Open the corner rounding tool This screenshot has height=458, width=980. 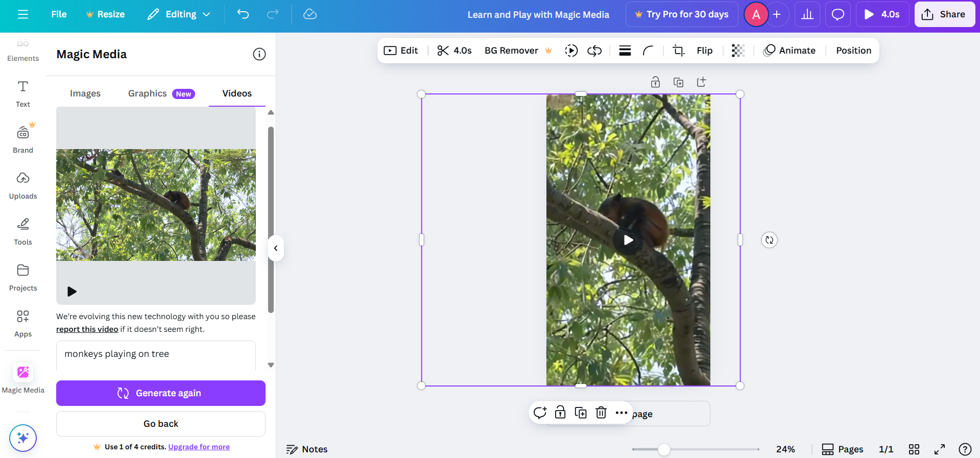point(648,51)
